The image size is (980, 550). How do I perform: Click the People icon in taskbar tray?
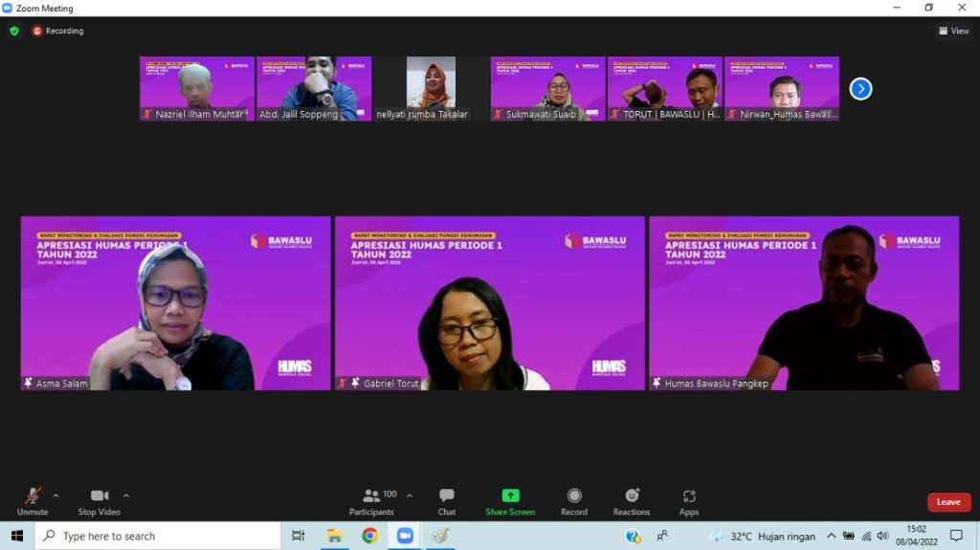[662, 536]
